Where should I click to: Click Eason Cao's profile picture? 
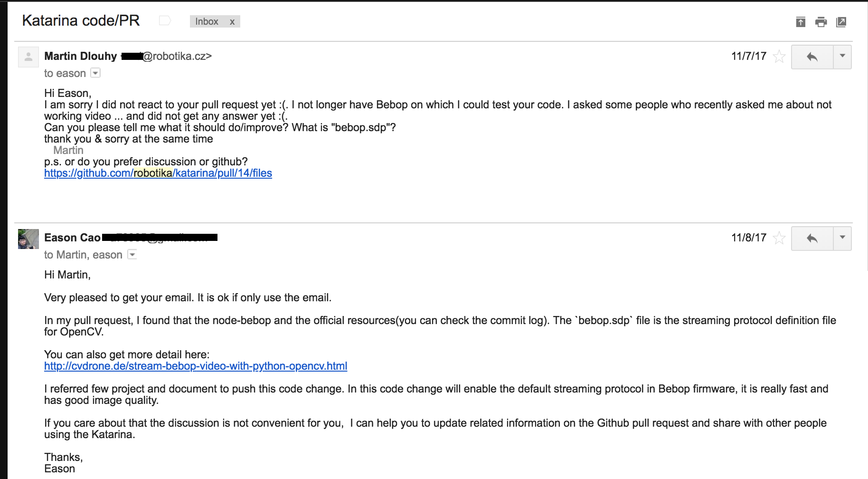[28, 239]
